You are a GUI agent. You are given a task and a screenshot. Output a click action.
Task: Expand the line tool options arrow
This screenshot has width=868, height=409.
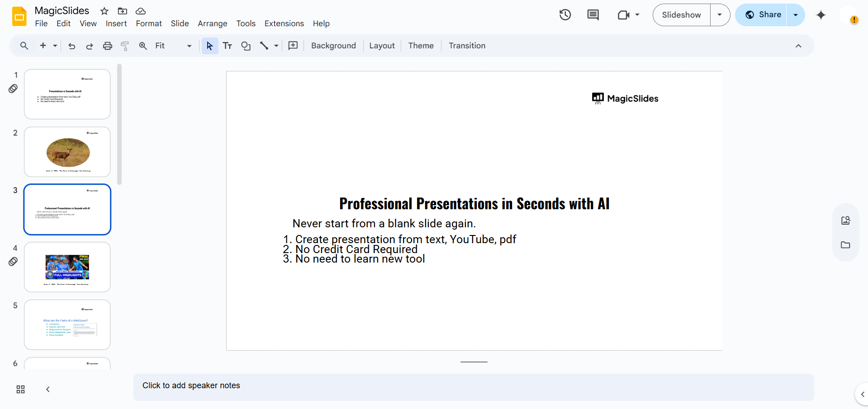click(276, 46)
